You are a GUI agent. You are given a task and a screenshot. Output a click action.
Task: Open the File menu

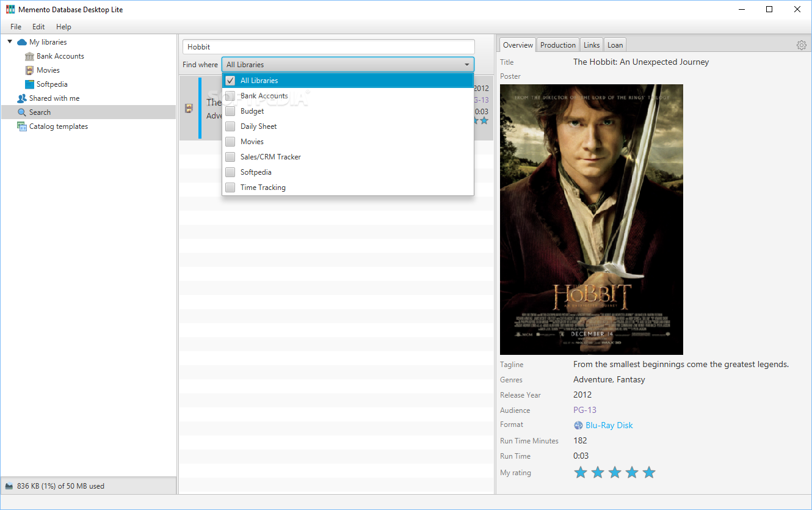pos(16,27)
